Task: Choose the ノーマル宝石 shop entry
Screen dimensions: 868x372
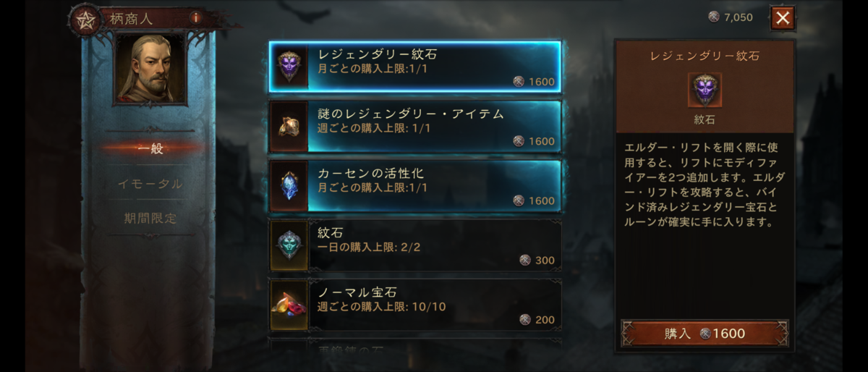Action: (x=415, y=305)
